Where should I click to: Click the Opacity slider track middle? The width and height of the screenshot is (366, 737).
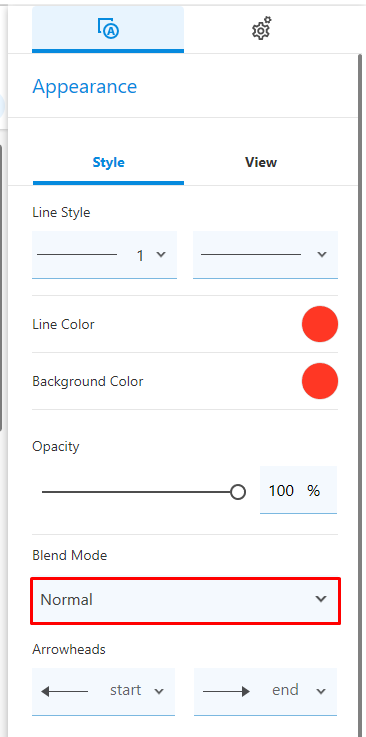[140, 492]
